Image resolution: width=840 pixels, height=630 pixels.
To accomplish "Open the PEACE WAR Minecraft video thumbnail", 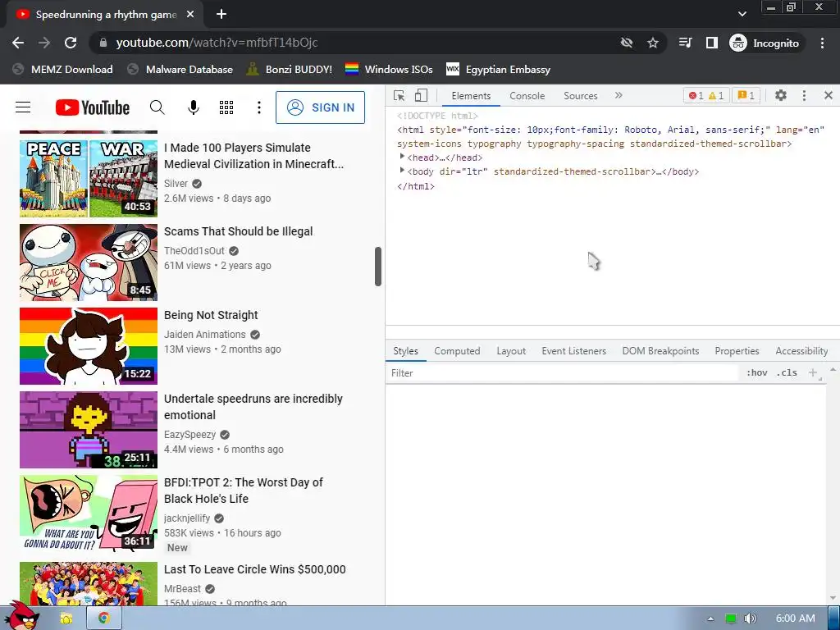I will pos(89,178).
